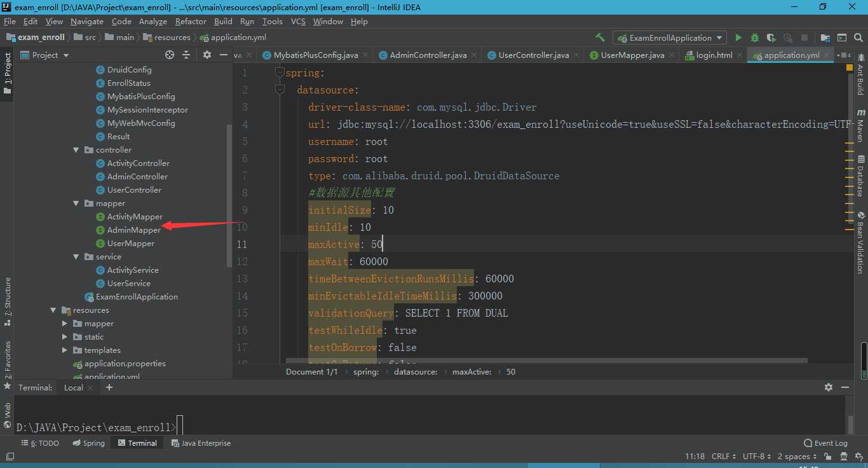Fold the spring block at line 1
The image size is (868, 468).
pyautogui.click(x=280, y=72)
